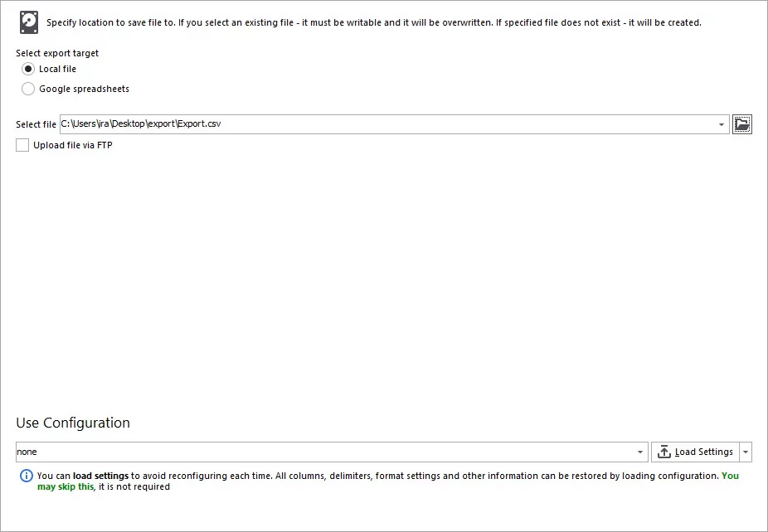Click the 'Select file' label

[x=36, y=124]
